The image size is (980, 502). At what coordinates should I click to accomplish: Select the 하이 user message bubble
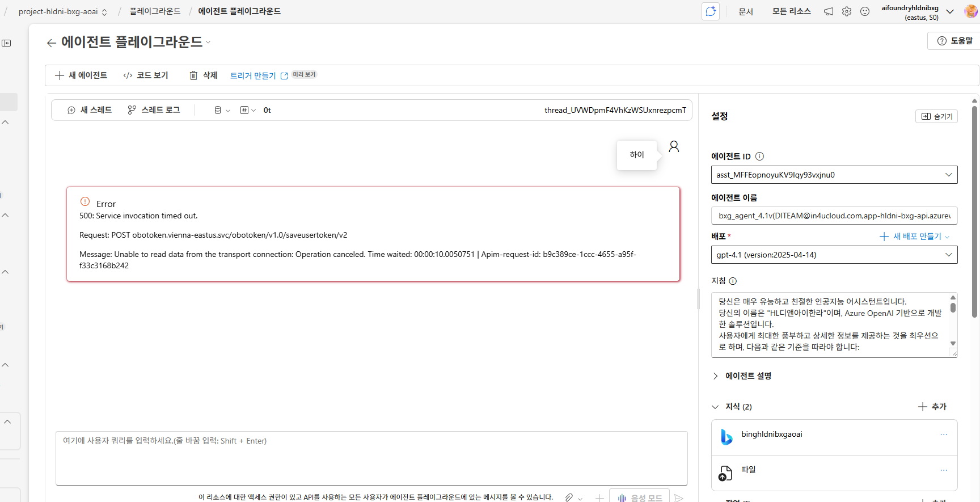point(637,155)
